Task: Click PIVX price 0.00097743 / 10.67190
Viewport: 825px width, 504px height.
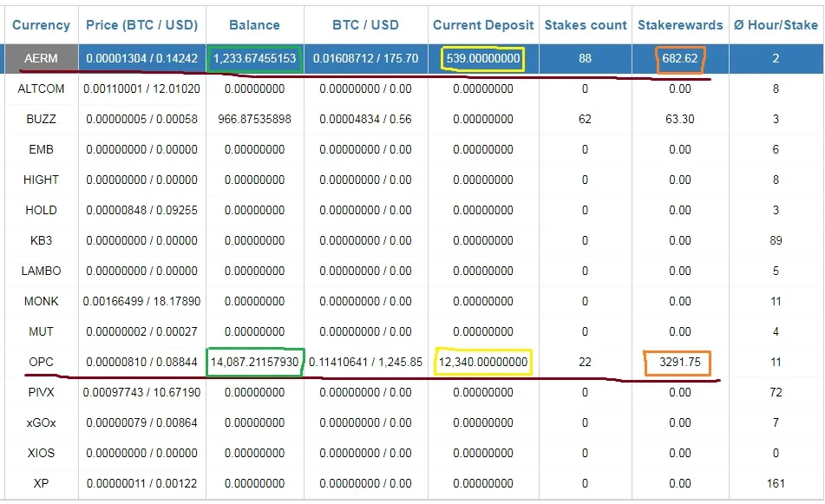Action: tap(142, 392)
